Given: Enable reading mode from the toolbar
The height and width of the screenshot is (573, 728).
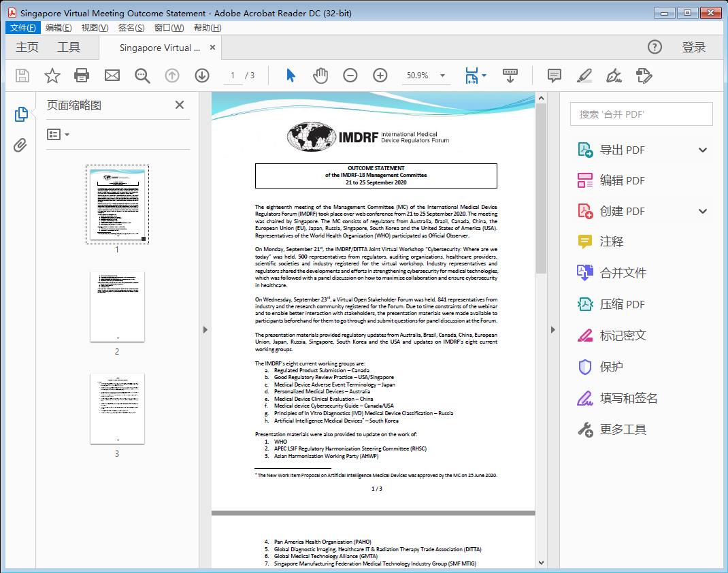Looking at the screenshot, I should point(510,76).
